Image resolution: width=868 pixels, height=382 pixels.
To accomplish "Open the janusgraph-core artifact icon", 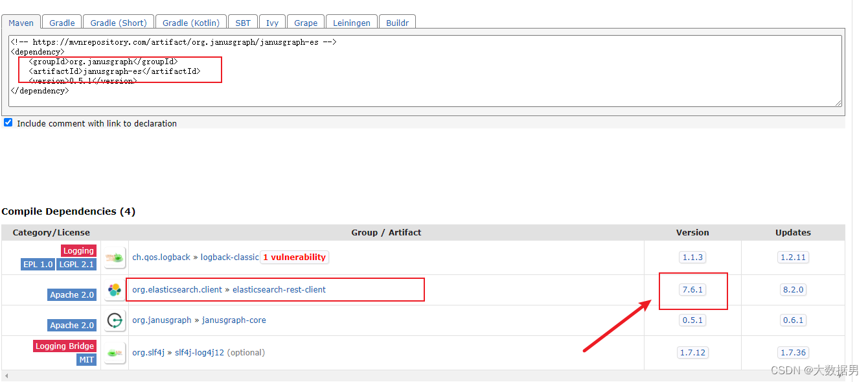I will 115,320.
